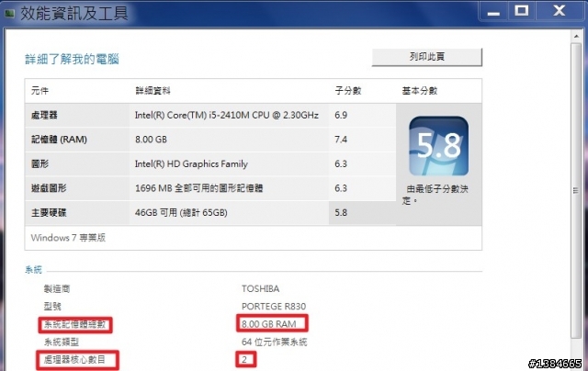Select the 詳細資料 column header
This screenshot has height=371, width=588.
[x=153, y=91]
